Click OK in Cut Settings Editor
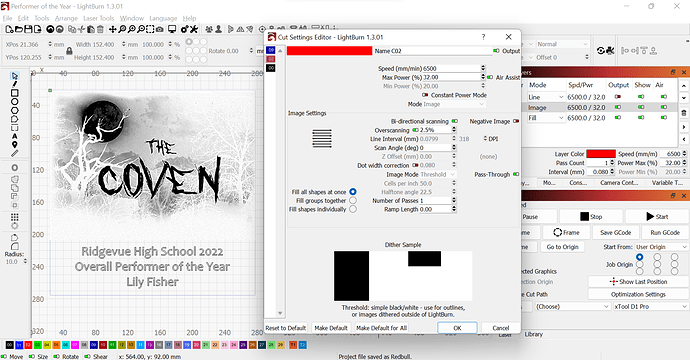Viewport: 690px width, 360px height. (x=457, y=328)
